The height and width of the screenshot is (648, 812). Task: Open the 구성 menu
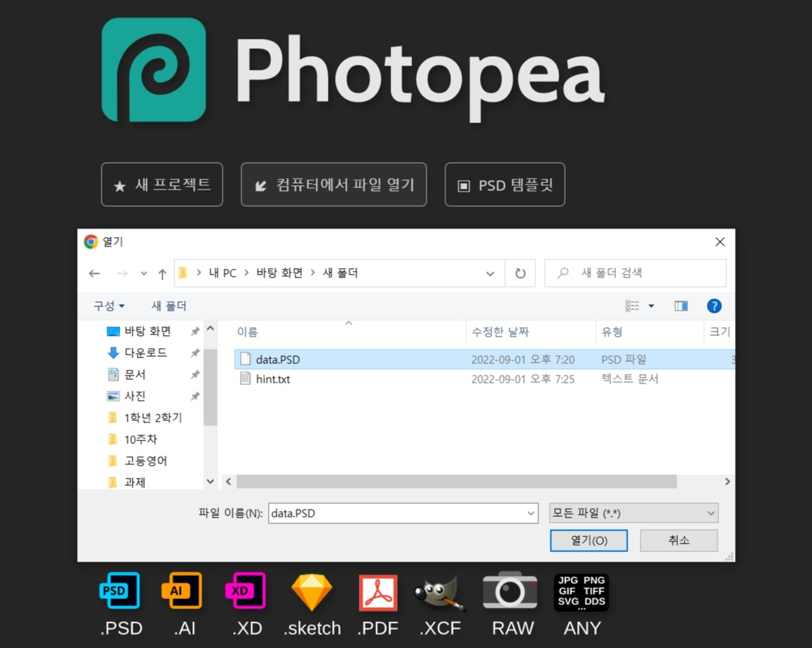coord(109,306)
